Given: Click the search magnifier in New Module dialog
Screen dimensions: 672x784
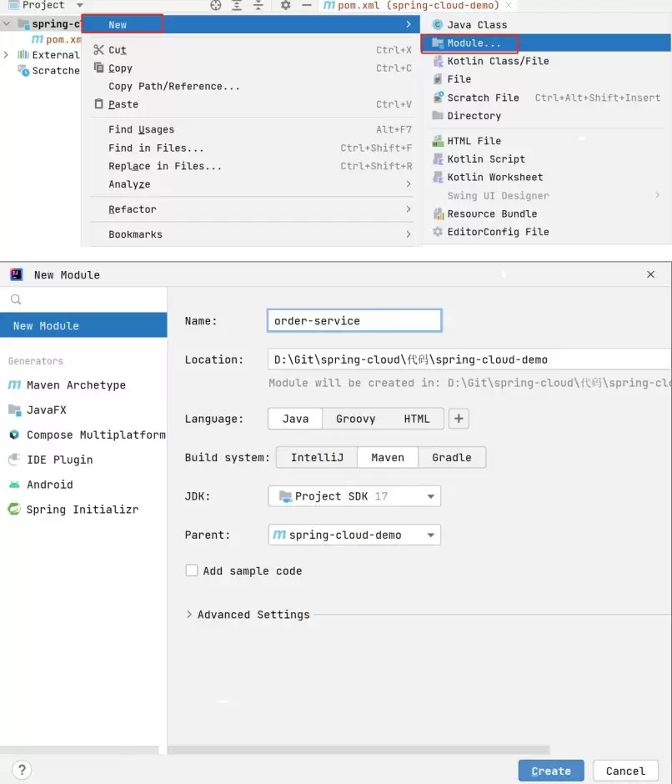Looking at the screenshot, I should (16, 299).
